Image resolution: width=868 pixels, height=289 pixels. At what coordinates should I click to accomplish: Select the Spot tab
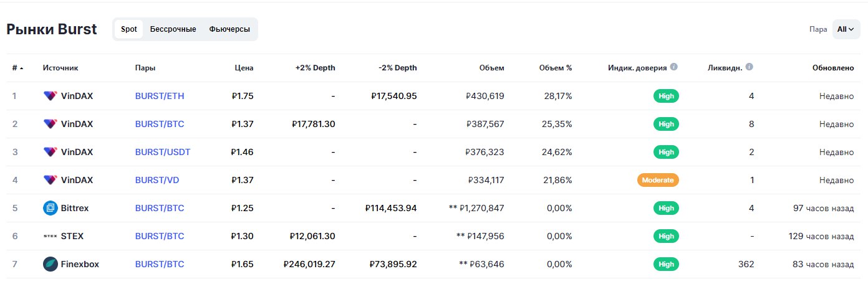pyautogui.click(x=128, y=29)
